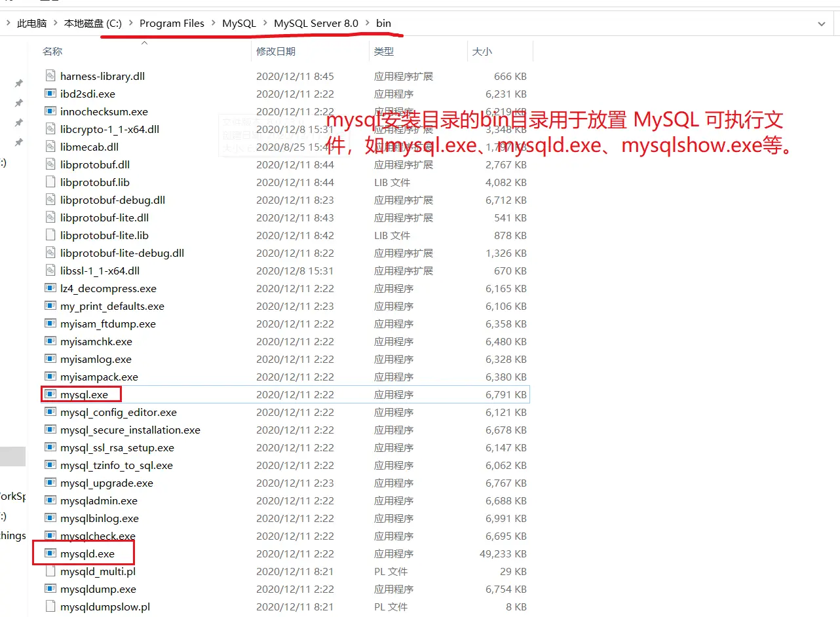Screen dimensions: 840x617
Task: Click the lz4_decompress.exe application icon
Action: (x=50, y=288)
